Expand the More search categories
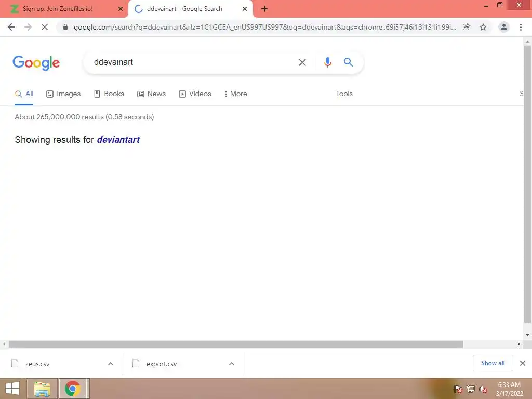The image size is (532, 399). pyautogui.click(x=236, y=94)
